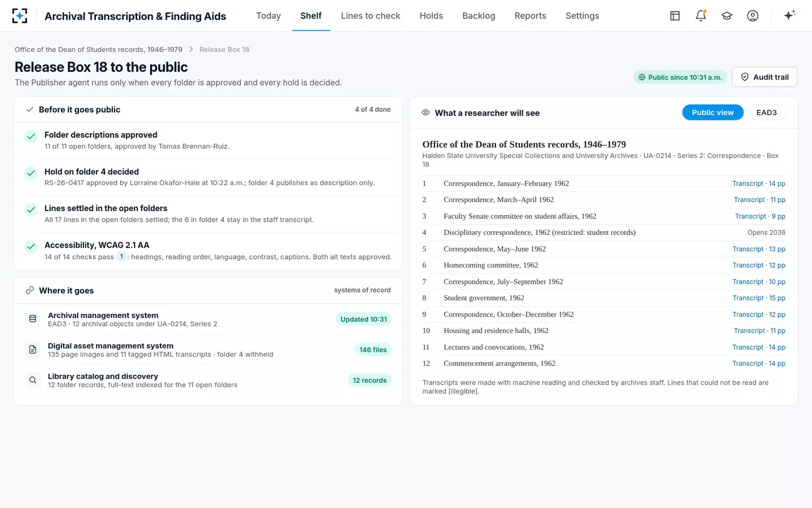Click the Archival management system database icon

click(33, 319)
